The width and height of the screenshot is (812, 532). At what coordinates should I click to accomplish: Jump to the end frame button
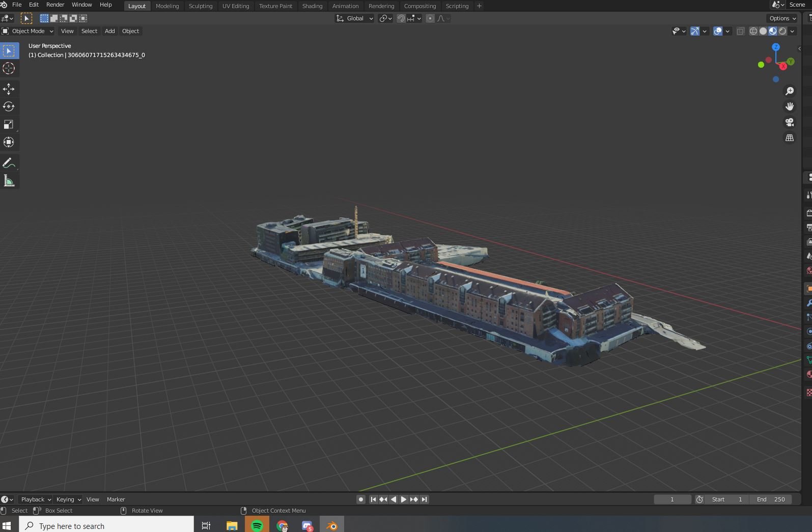coord(424,499)
